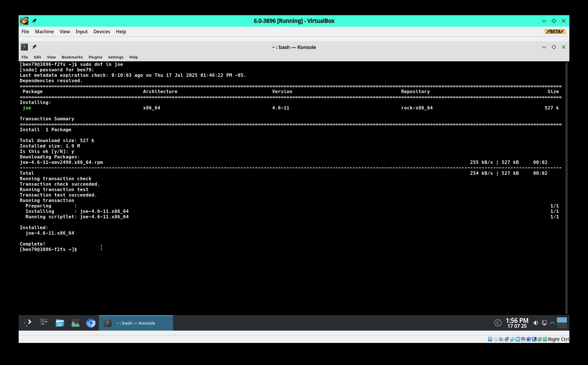588x365 pixels.
Task: Select the first virtual desktop in pager
Action: [x=562, y=320]
